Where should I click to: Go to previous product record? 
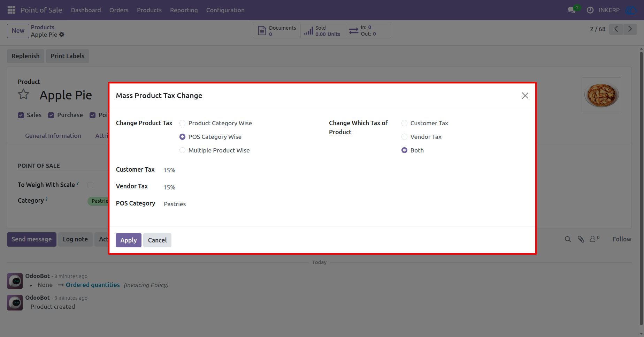pos(616,29)
